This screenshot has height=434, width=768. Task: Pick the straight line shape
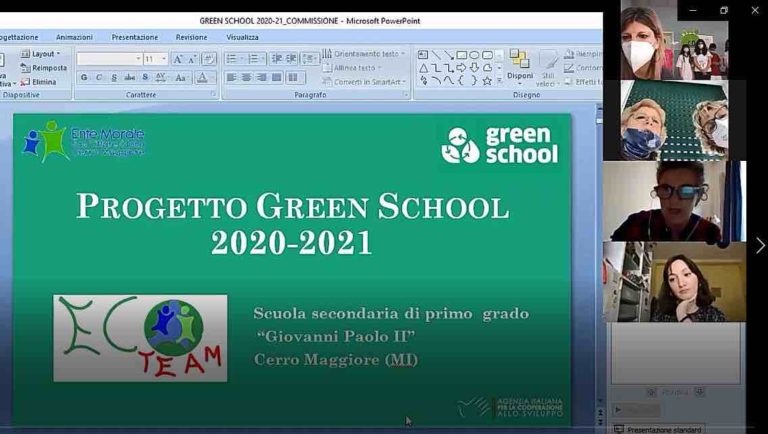[436, 55]
